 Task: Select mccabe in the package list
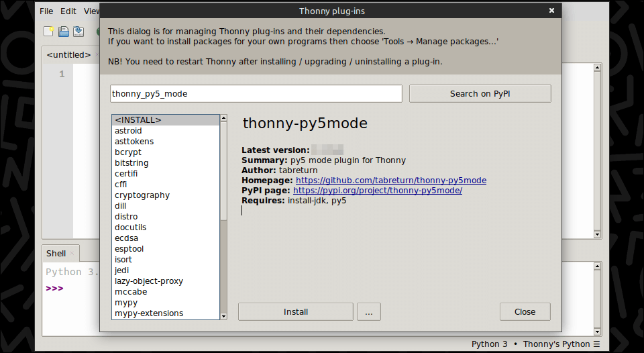tap(166, 292)
